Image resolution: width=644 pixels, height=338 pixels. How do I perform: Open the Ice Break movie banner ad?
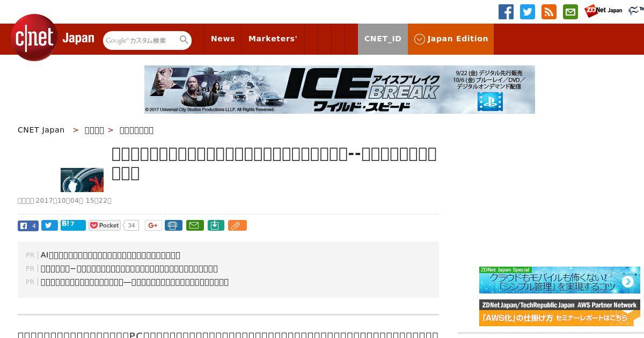click(340, 90)
